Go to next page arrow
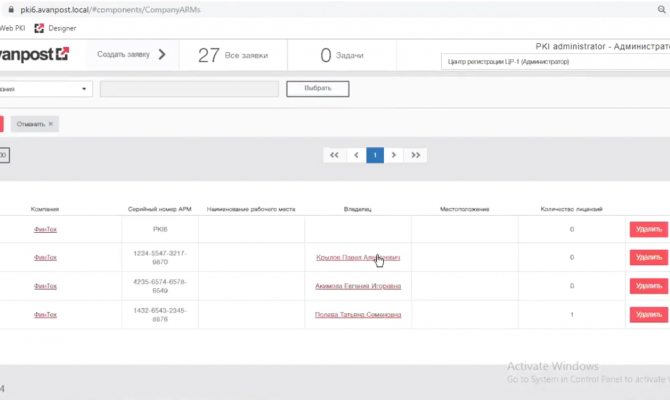The image size is (670, 400). pos(394,155)
